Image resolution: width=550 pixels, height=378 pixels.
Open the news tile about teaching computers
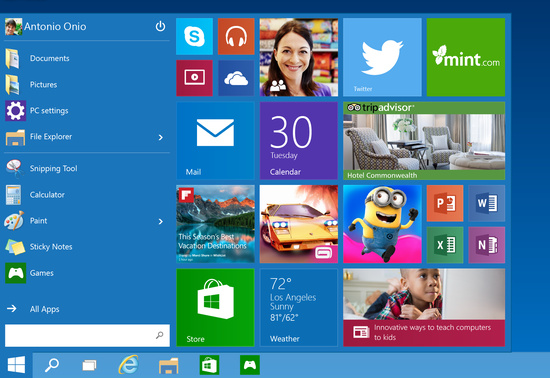pyautogui.click(x=424, y=308)
